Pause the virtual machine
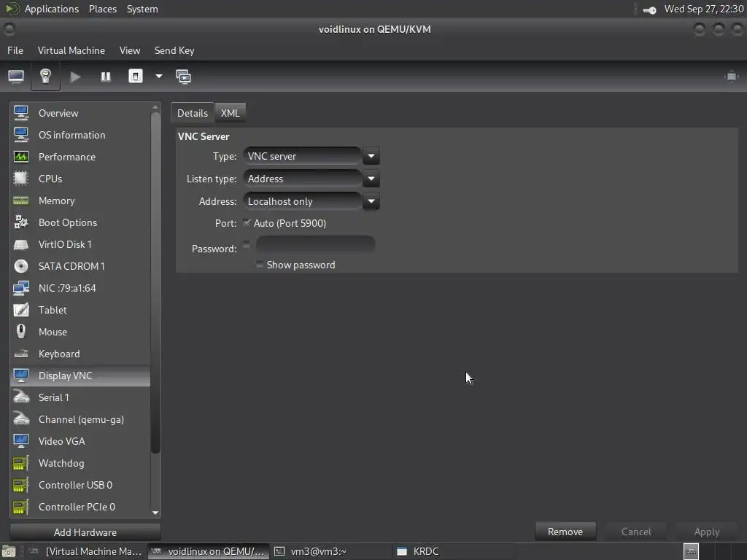The image size is (747, 560). click(106, 77)
